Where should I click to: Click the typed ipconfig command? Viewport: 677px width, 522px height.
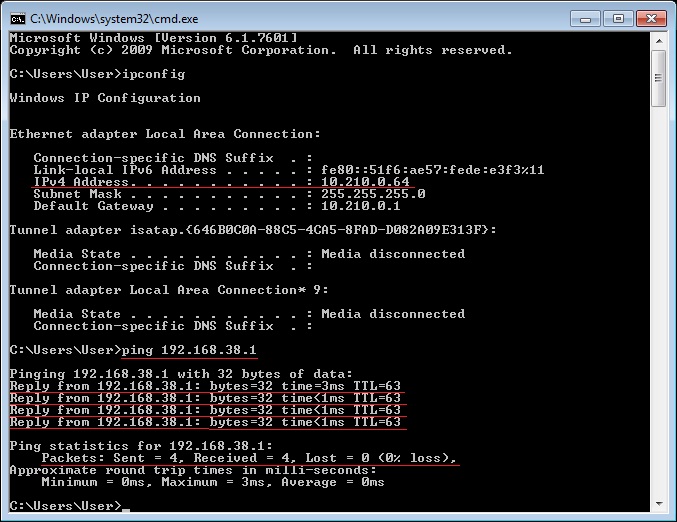pos(153,74)
